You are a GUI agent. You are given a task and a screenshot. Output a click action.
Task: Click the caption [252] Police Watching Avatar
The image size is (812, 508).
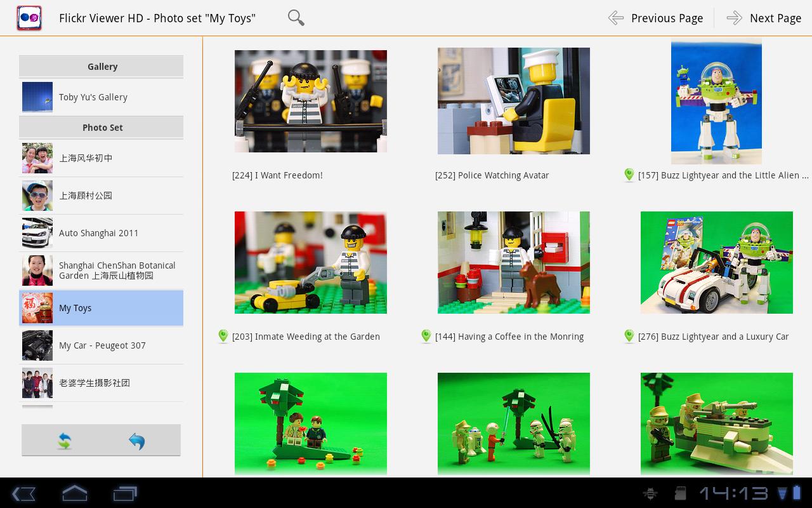[x=492, y=175]
